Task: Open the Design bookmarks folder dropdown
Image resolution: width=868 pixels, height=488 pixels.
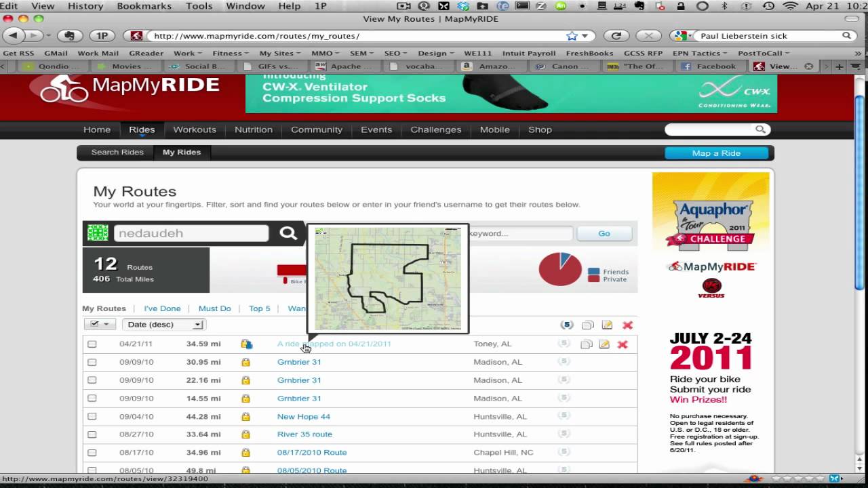Action: click(x=435, y=53)
